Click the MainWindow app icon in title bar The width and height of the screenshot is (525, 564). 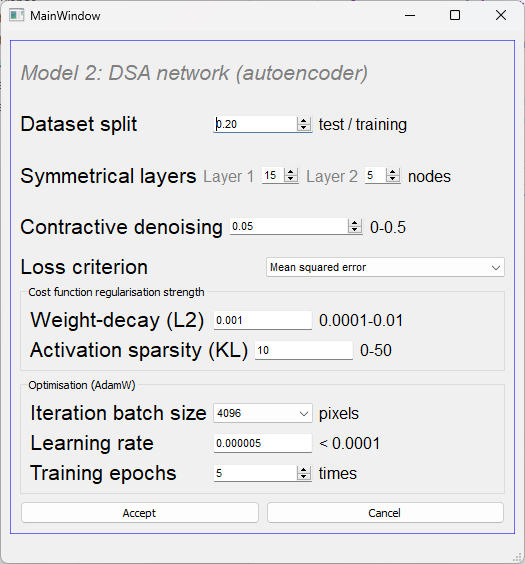[17, 15]
